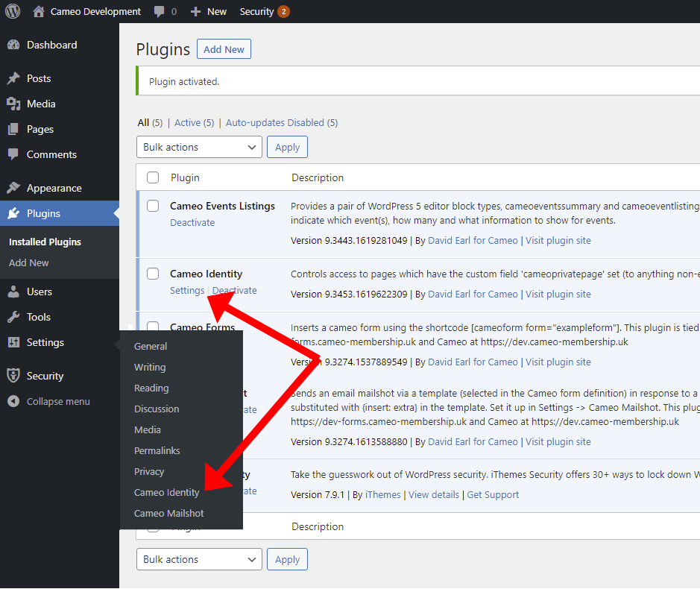Select Installed Plugins submenu item
Screen dimensions: 700x589
click(x=45, y=242)
